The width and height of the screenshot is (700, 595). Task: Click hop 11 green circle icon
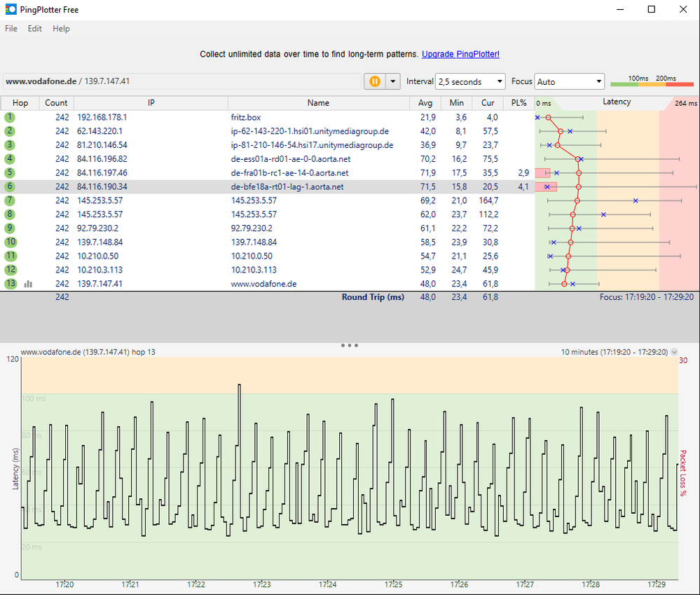pos(11,256)
